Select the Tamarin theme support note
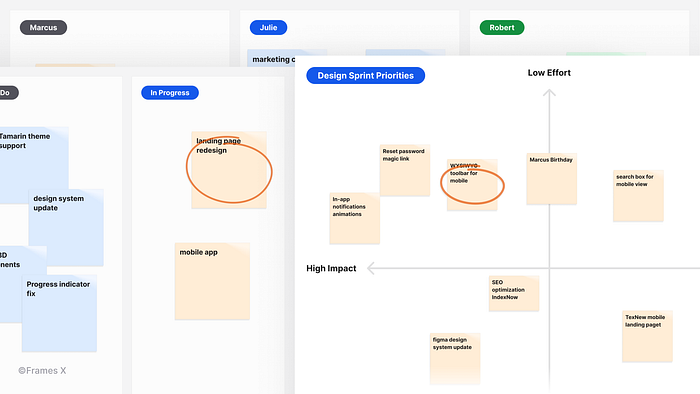700x394 pixels. [x=33, y=165]
